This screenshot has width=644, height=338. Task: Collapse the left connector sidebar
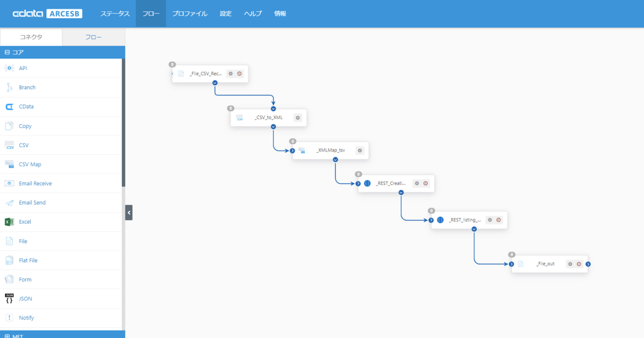129,213
